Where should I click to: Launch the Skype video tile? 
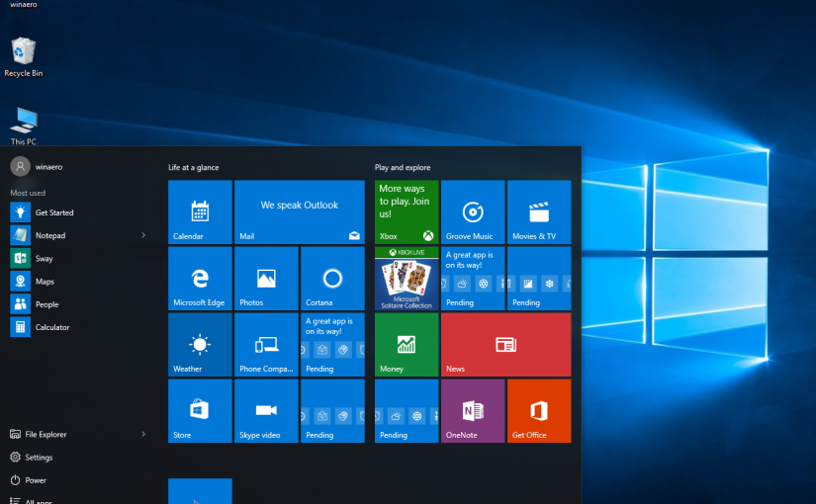(x=266, y=411)
